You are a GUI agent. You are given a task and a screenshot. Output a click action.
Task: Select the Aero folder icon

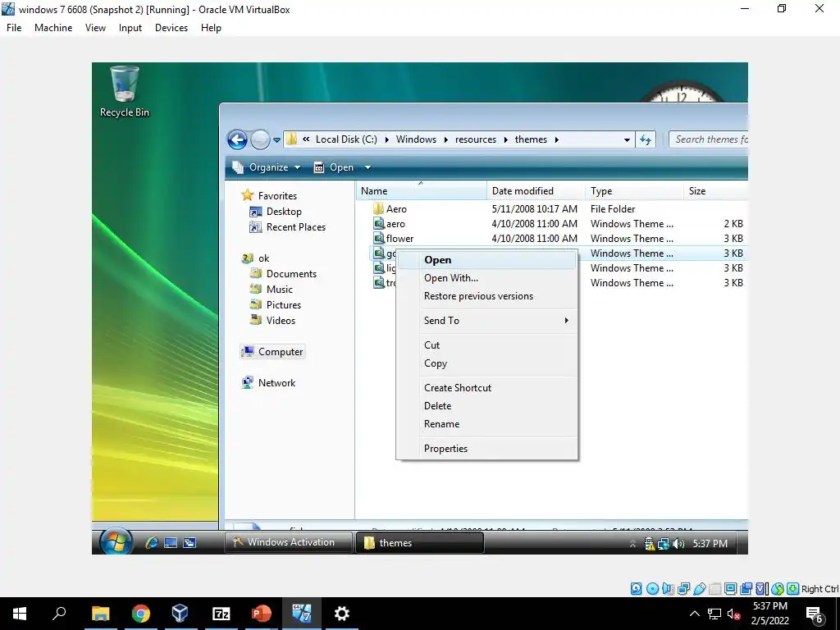pyautogui.click(x=378, y=209)
